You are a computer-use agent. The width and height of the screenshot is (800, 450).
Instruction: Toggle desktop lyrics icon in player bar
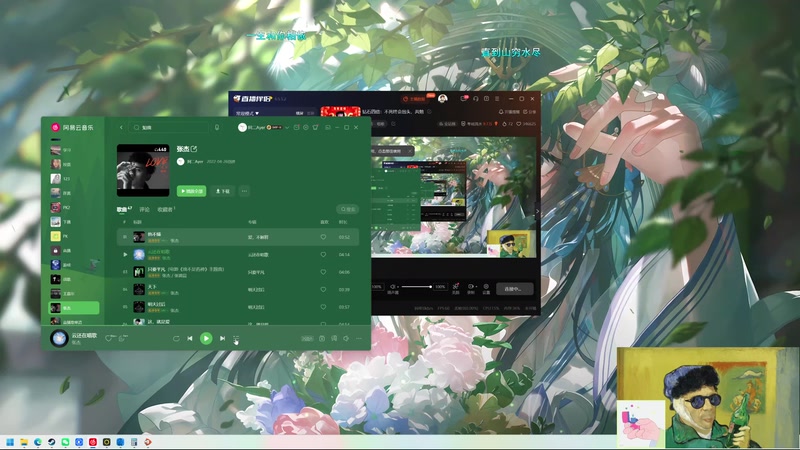tap(334, 338)
